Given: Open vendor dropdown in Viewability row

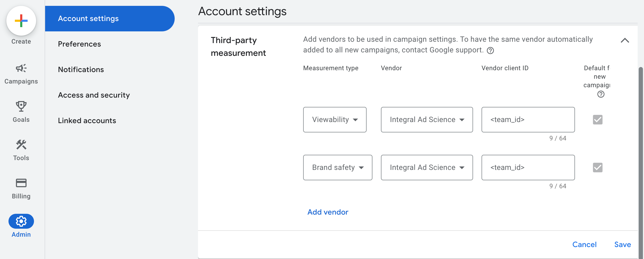Looking at the screenshot, I should tap(427, 120).
